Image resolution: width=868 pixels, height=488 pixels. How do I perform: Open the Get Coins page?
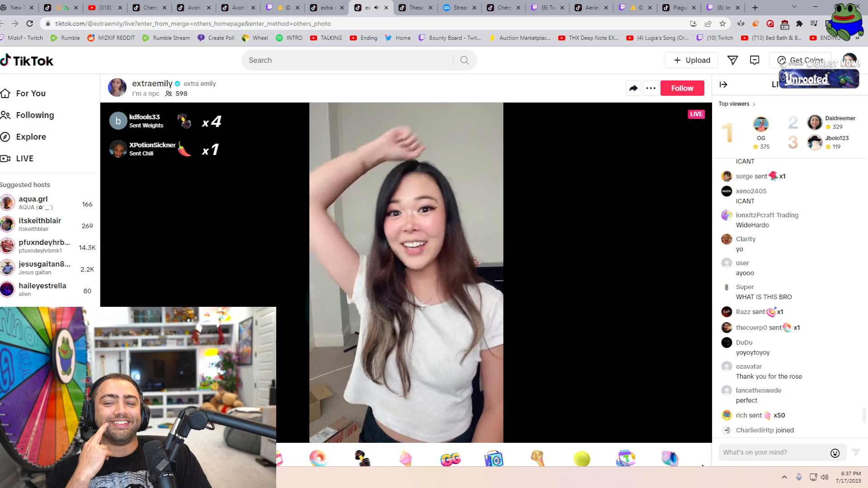pos(800,60)
